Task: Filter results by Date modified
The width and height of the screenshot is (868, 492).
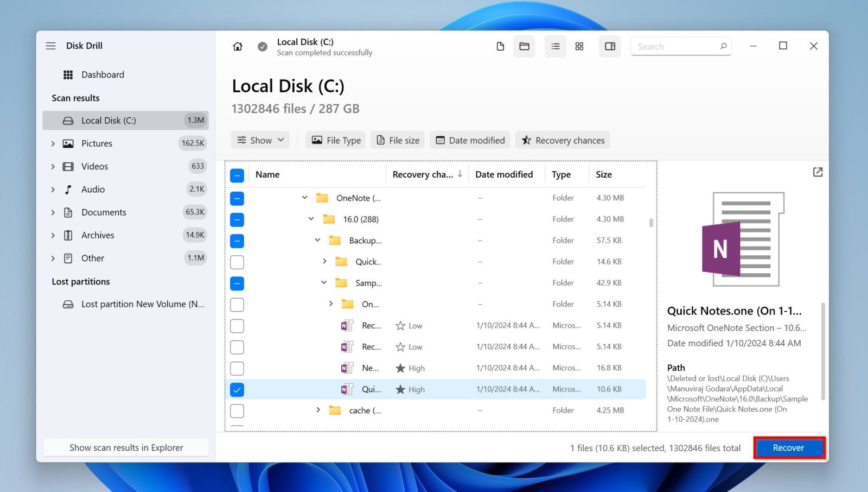Action: [470, 140]
